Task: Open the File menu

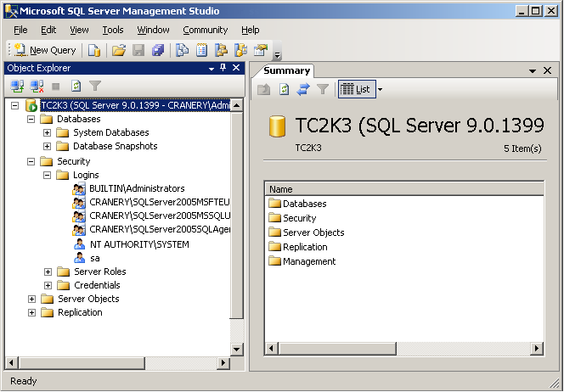Action: point(20,31)
